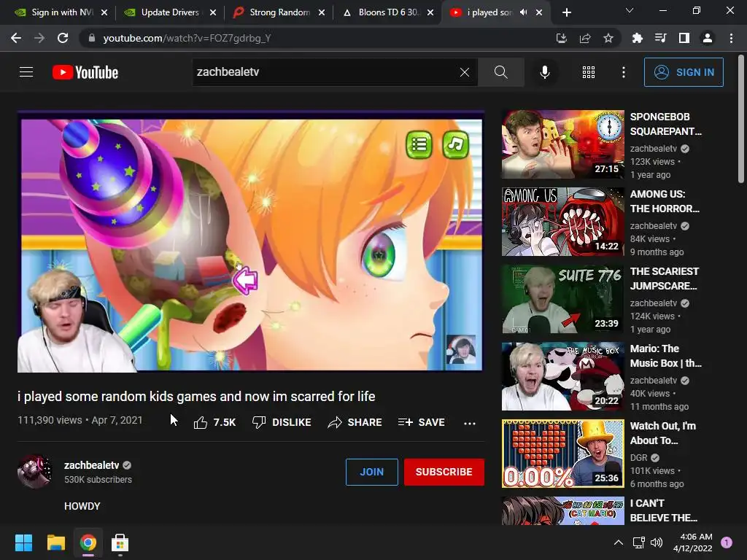Clear the search box text
The width and height of the screenshot is (747, 560).
(x=465, y=72)
